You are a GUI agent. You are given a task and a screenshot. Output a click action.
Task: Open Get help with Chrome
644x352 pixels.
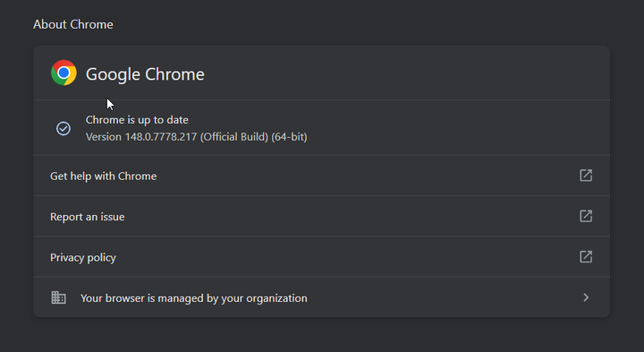[x=321, y=176]
